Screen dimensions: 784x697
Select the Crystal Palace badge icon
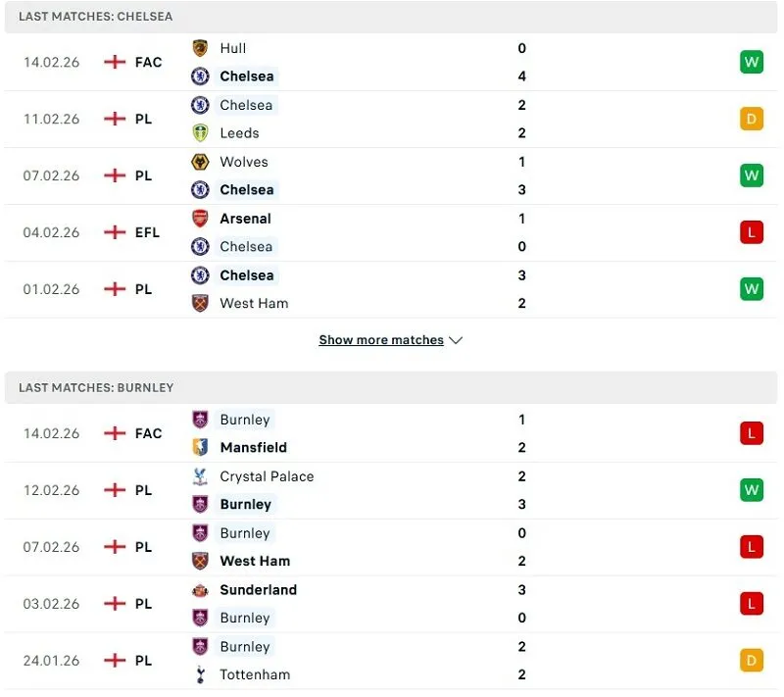click(x=201, y=476)
